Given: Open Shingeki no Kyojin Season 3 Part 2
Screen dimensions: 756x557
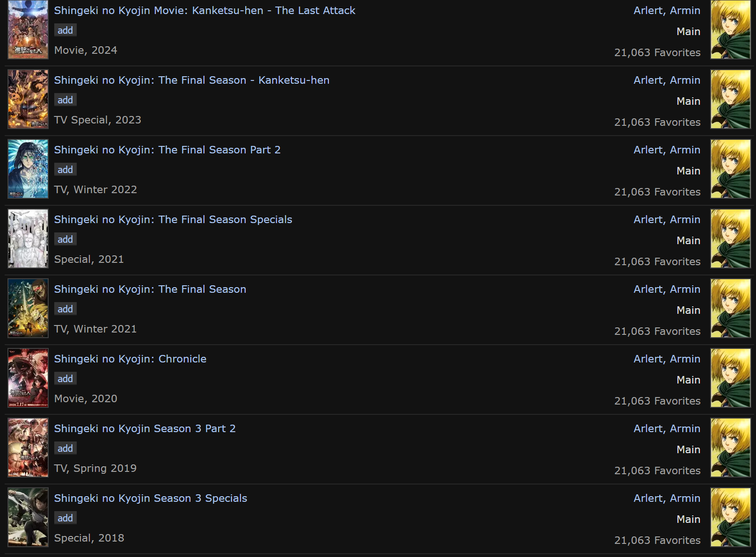Looking at the screenshot, I should click(145, 428).
